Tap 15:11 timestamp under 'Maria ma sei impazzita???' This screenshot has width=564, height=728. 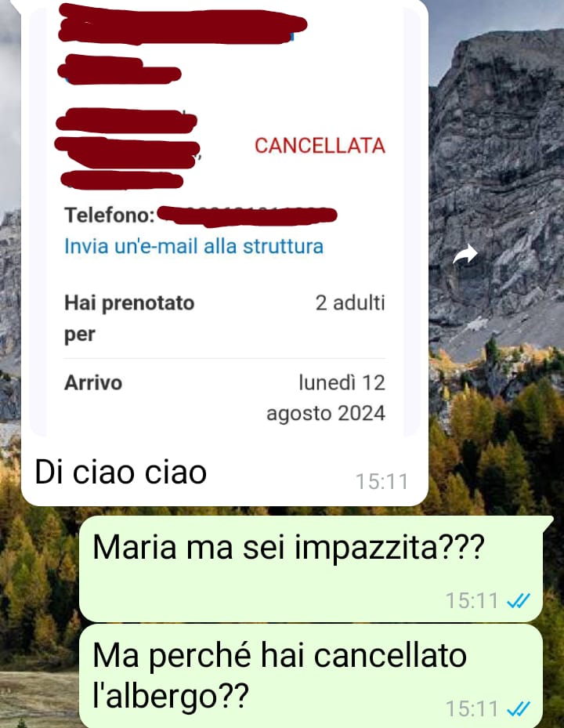[x=472, y=601]
